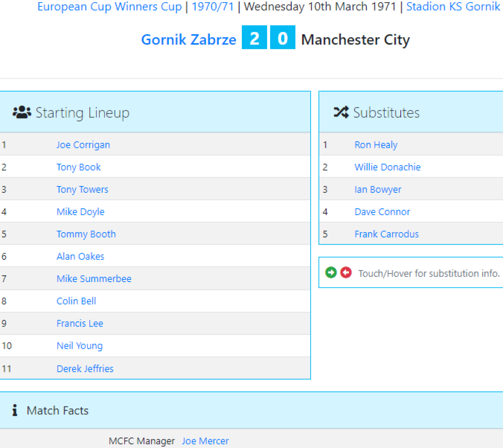503x448 pixels.
Task: Open the 1970/71 season link
Action: pyautogui.click(x=213, y=7)
